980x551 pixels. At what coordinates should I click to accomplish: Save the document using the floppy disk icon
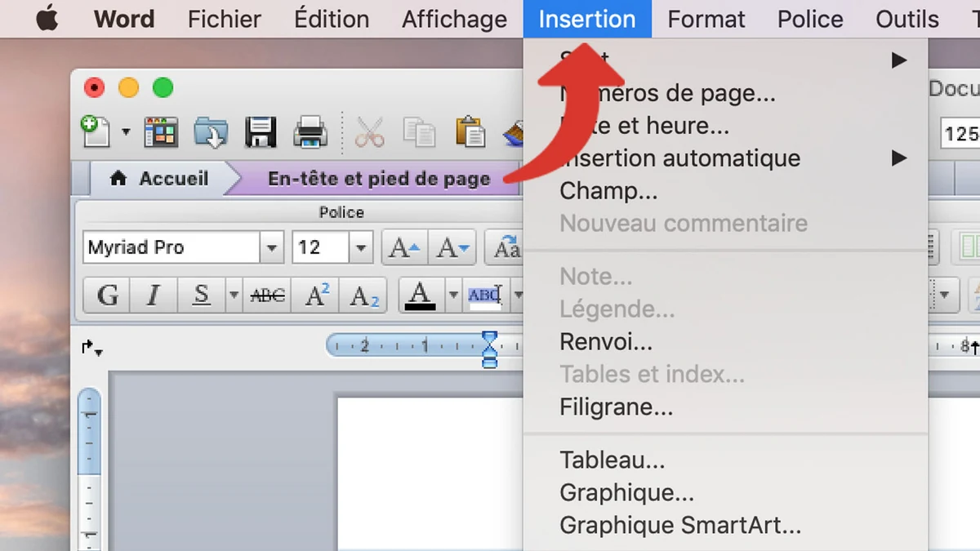(x=260, y=132)
